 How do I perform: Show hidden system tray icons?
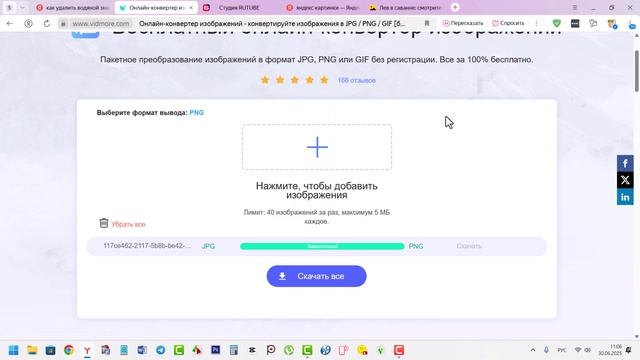point(533,350)
